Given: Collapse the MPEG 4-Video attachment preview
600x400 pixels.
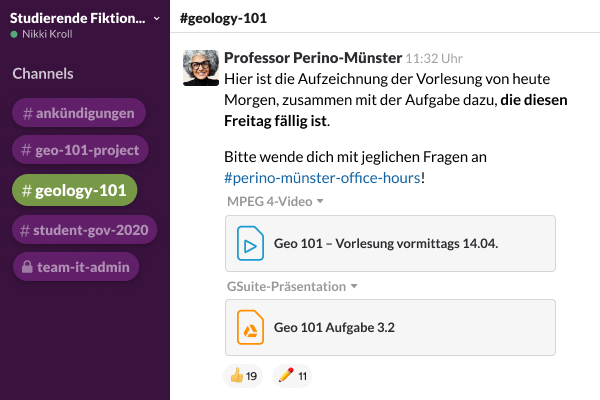Looking at the screenshot, I should coord(320,202).
